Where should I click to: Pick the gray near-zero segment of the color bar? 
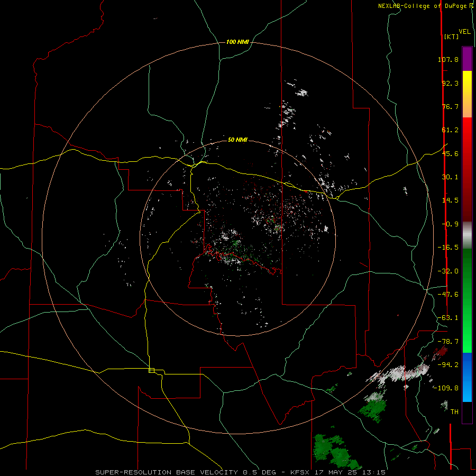pyautogui.click(x=467, y=235)
